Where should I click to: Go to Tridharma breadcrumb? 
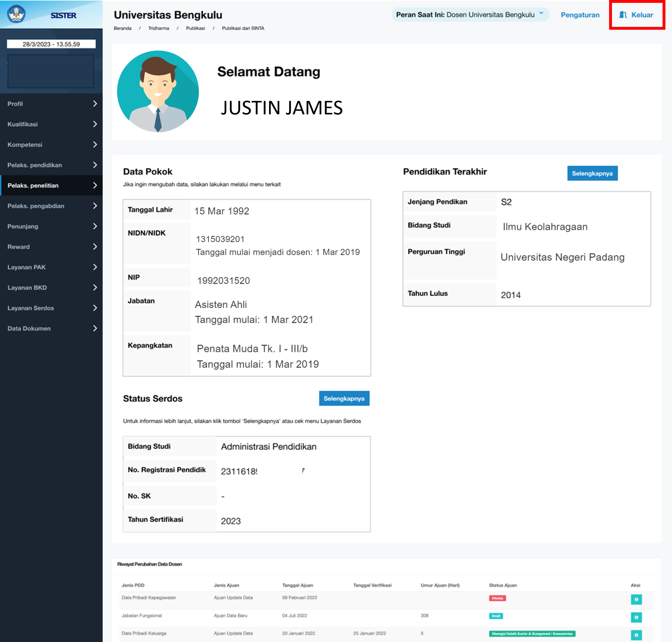pos(159,28)
